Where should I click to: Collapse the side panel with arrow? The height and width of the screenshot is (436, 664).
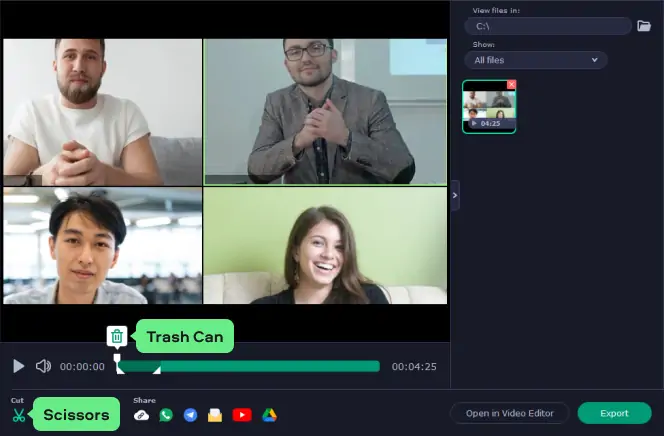(x=455, y=196)
